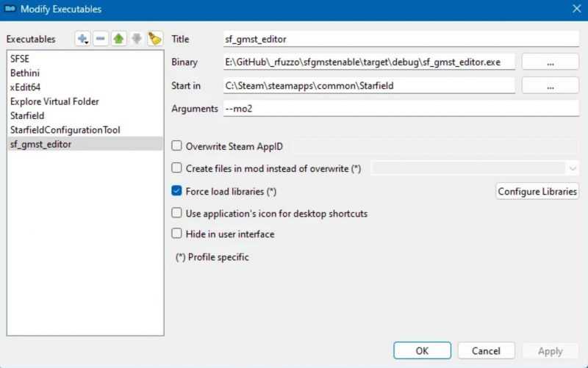Click into the Start in path field
The width and height of the screenshot is (588, 368).
pos(369,85)
